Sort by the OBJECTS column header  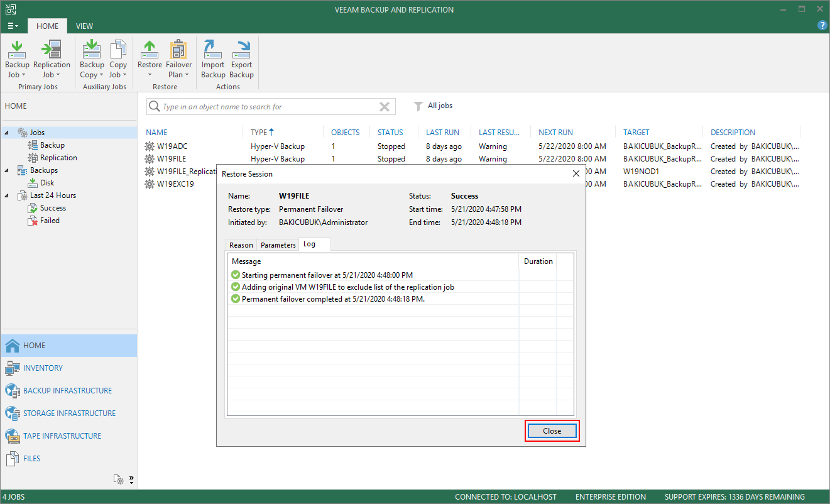tap(345, 133)
